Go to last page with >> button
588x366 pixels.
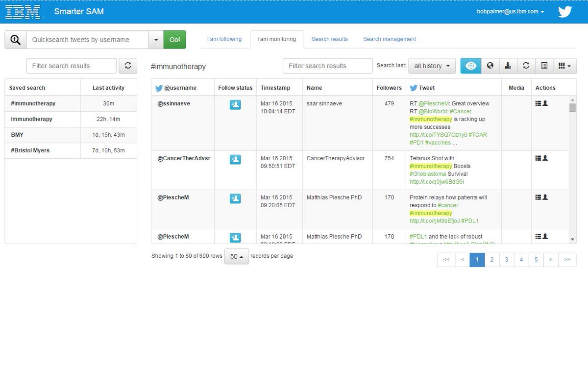tap(567, 260)
